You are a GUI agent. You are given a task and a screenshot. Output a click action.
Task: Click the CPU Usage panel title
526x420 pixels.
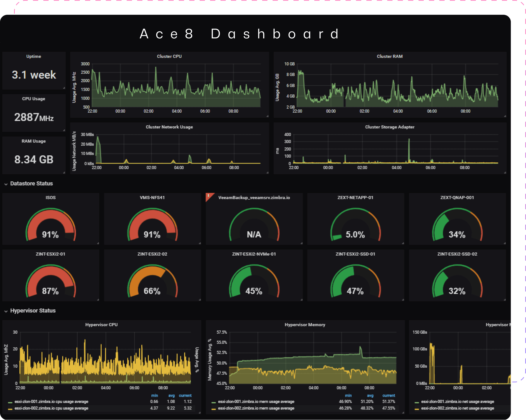34,99
